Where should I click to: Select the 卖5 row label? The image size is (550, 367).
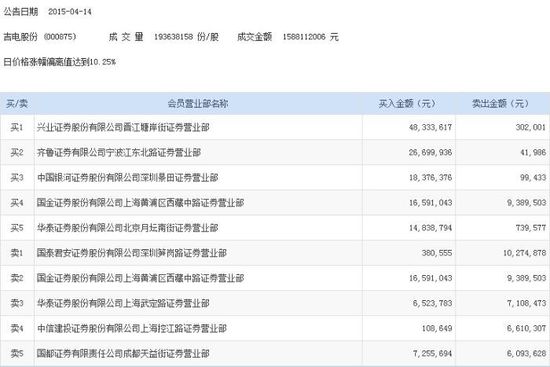pos(17,354)
